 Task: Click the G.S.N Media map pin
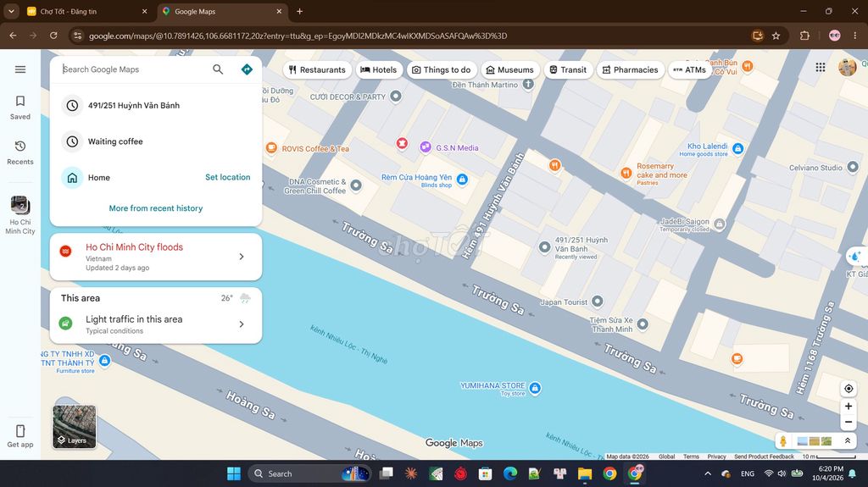[x=426, y=147]
